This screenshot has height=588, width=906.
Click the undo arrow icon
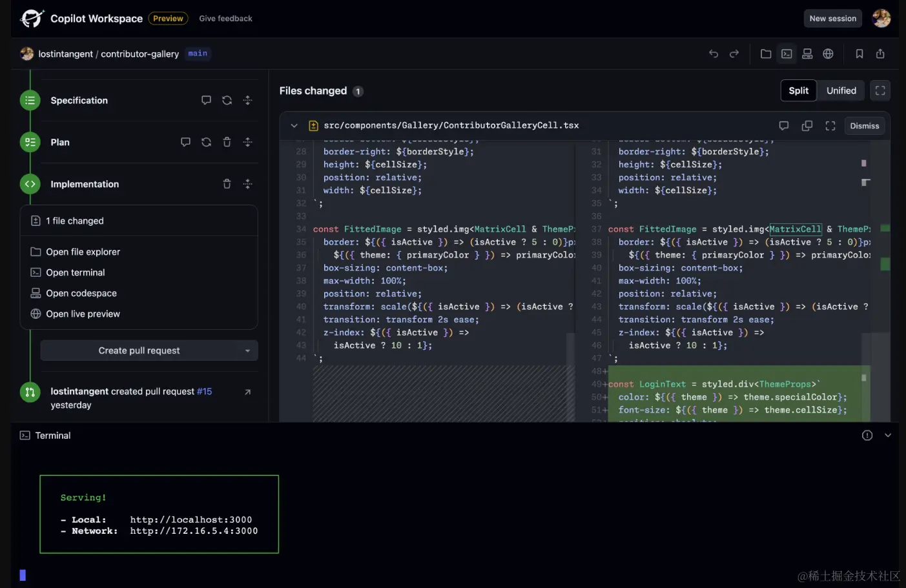[714, 54]
